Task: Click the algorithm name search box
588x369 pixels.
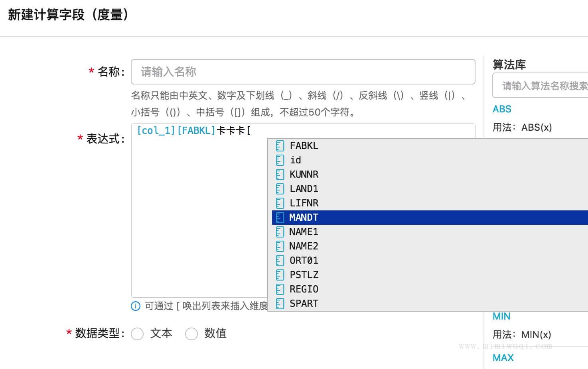Action: 541,85
